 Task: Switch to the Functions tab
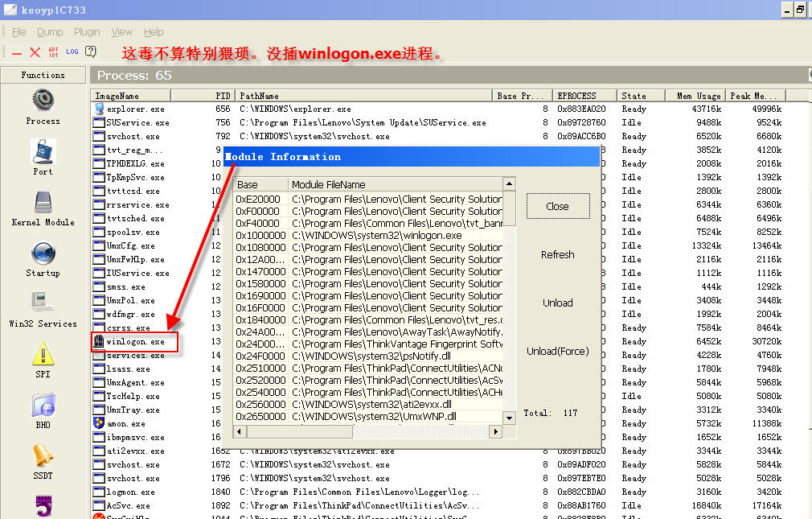click(43, 75)
